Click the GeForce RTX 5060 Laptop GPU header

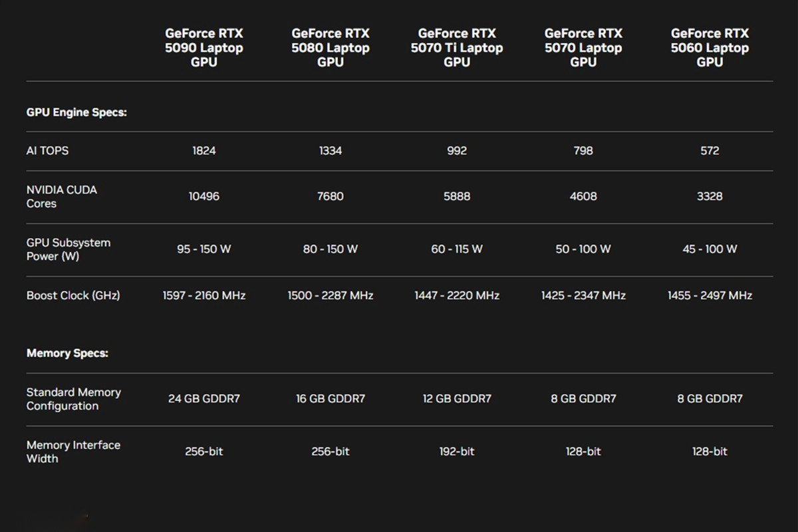pyautogui.click(x=710, y=48)
